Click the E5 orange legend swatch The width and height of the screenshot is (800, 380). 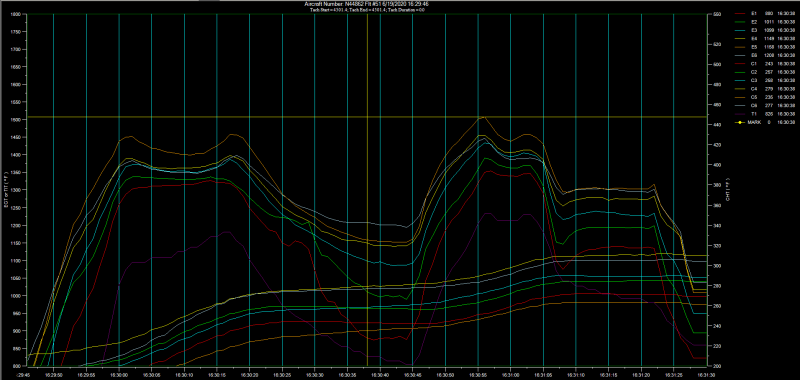(x=740, y=46)
